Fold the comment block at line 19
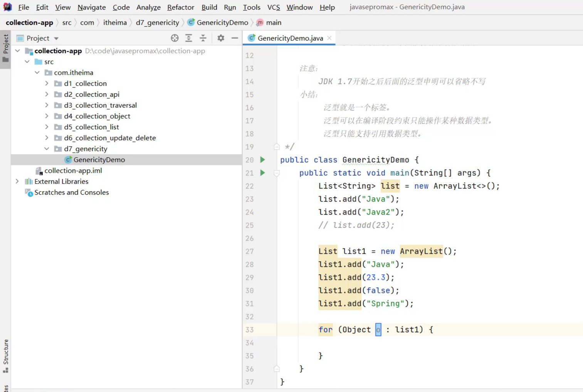The width and height of the screenshot is (583, 392). [x=277, y=146]
